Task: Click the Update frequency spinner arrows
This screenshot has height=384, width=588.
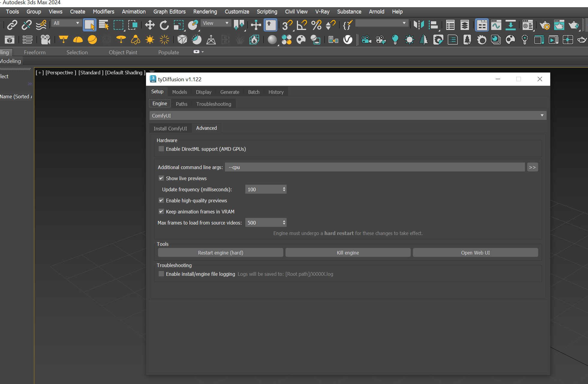Action: click(x=284, y=189)
